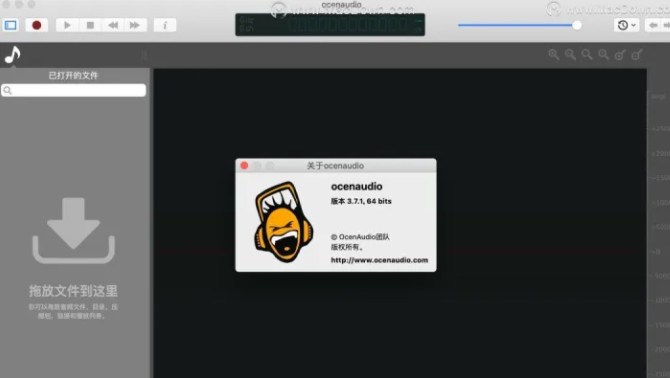Click the music note icon
Image resolution: width=670 pixels, height=378 pixels.
(x=13, y=55)
